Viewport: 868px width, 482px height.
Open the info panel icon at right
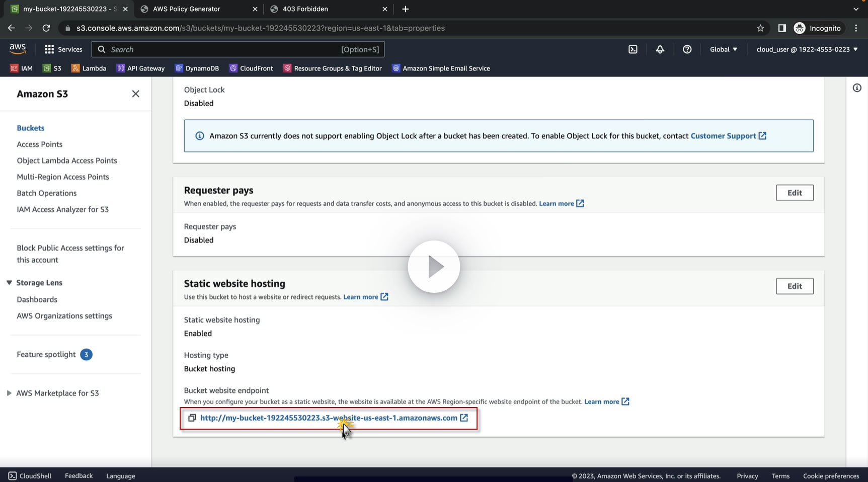857,88
